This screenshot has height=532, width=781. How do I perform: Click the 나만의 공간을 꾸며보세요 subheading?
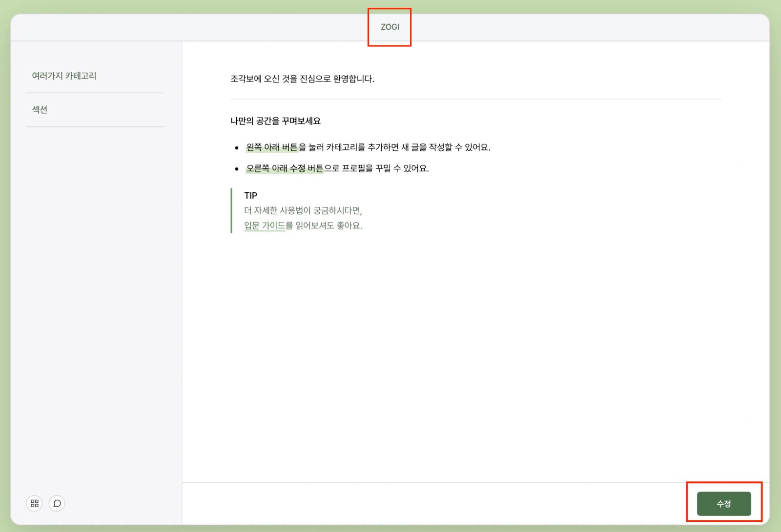tap(275, 121)
